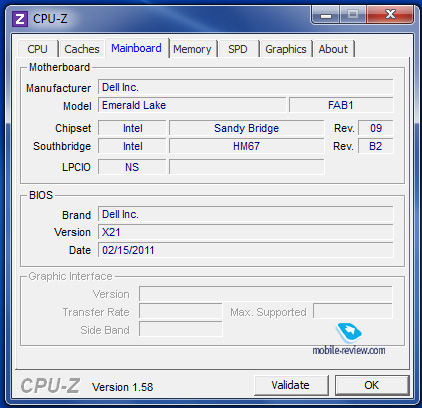Click the BIOS Date field 02/15/2011
Image resolution: width=422 pixels, height=408 pixels.
point(246,250)
